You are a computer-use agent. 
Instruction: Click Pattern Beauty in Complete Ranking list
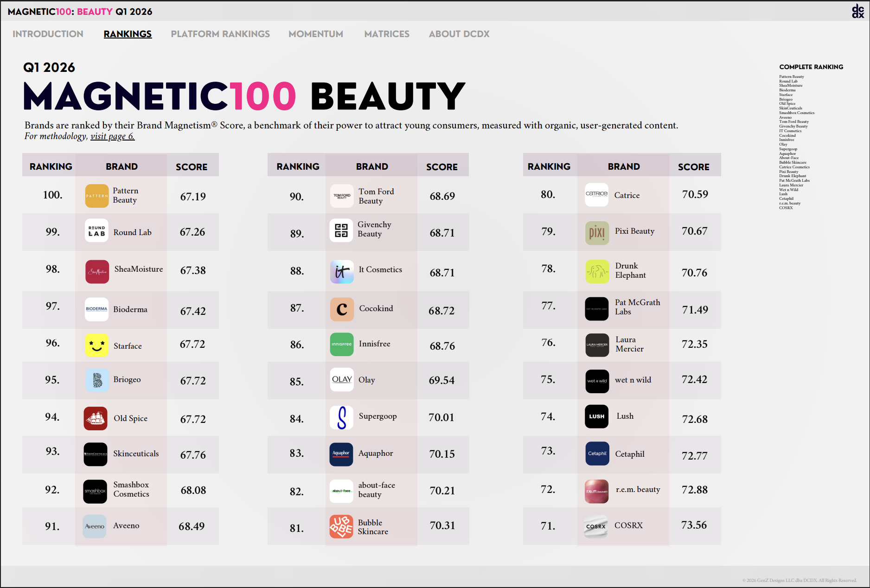click(792, 77)
